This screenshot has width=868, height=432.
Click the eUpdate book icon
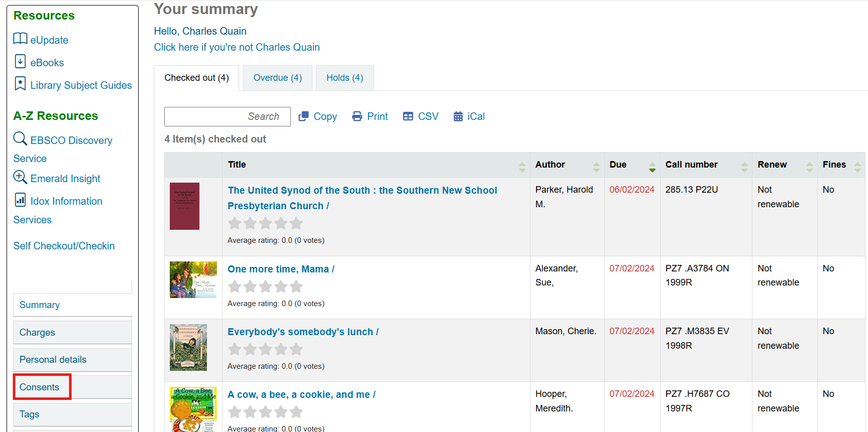(20, 39)
